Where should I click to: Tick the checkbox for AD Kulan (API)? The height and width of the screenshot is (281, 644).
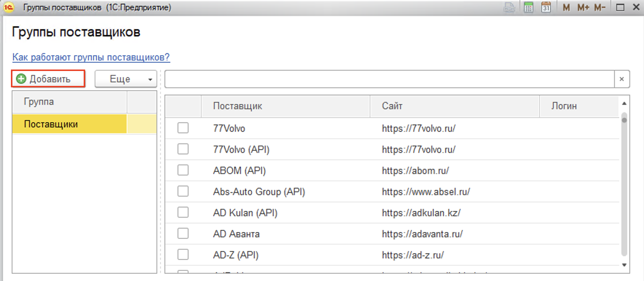pos(183,212)
